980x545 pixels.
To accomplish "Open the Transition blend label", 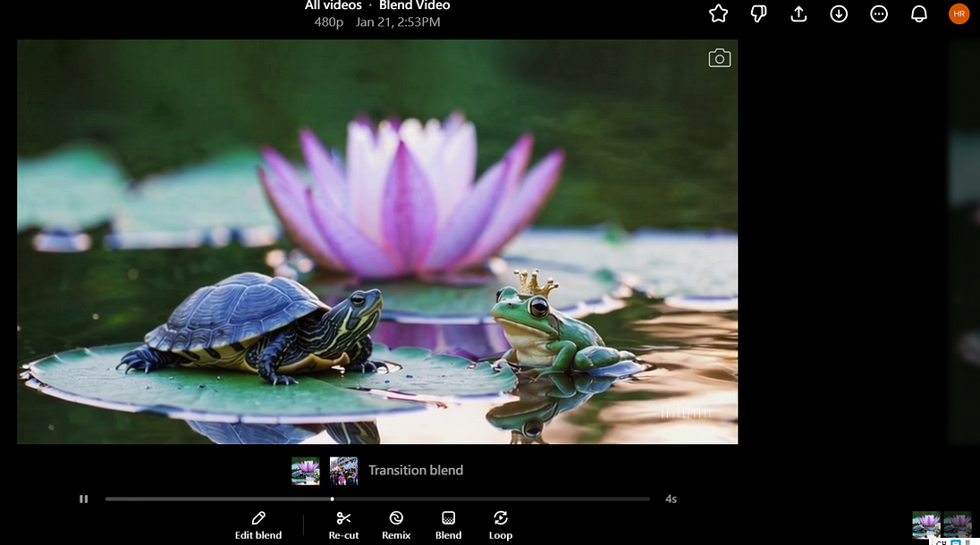I will pyautogui.click(x=416, y=470).
